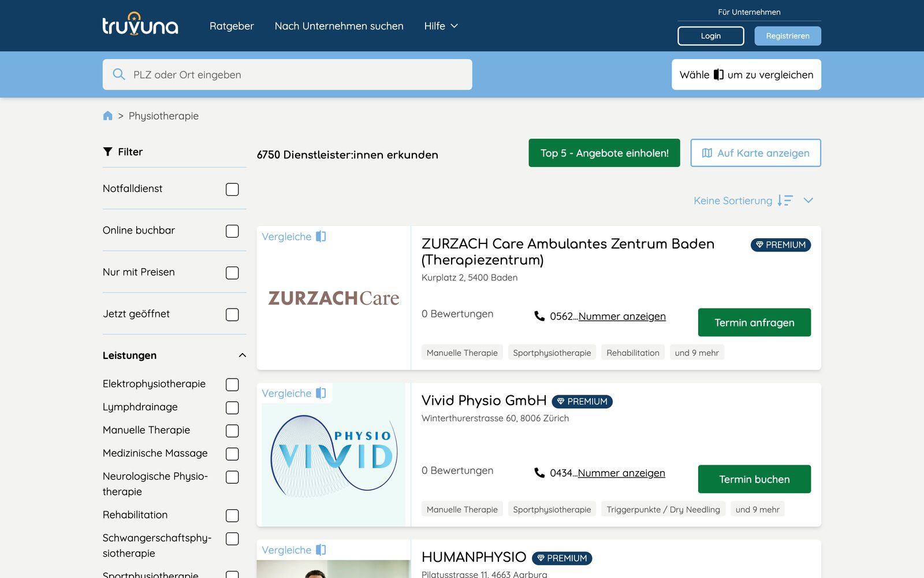
Task: Click the funnel Filter icon
Action: (x=107, y=151)
